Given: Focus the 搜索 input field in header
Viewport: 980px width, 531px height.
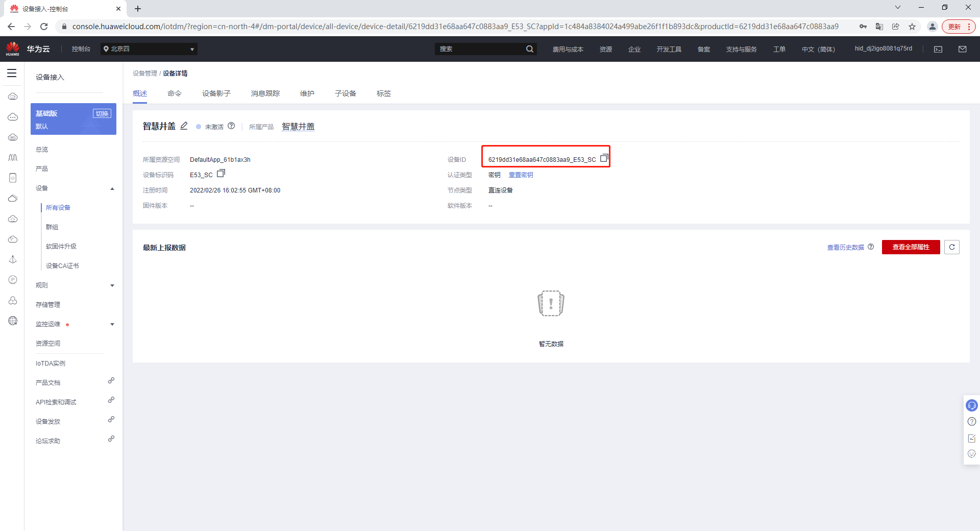Looking at the screenshot, I should 480,49.
